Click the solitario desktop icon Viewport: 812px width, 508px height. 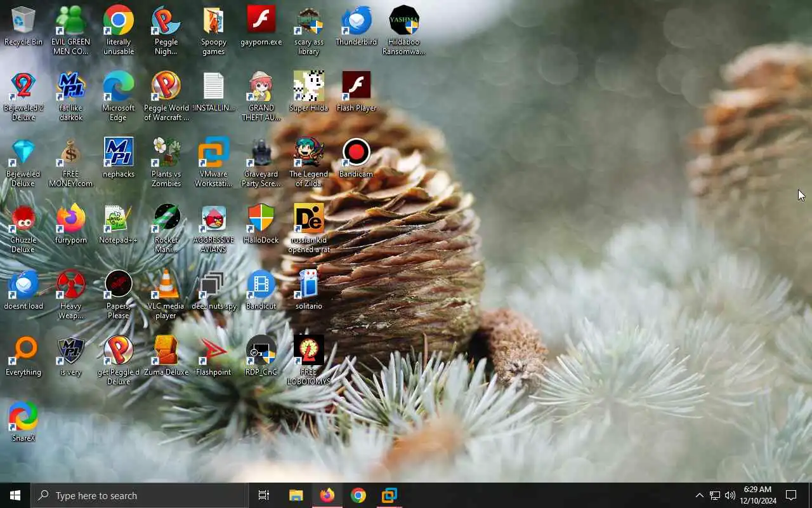309,291
